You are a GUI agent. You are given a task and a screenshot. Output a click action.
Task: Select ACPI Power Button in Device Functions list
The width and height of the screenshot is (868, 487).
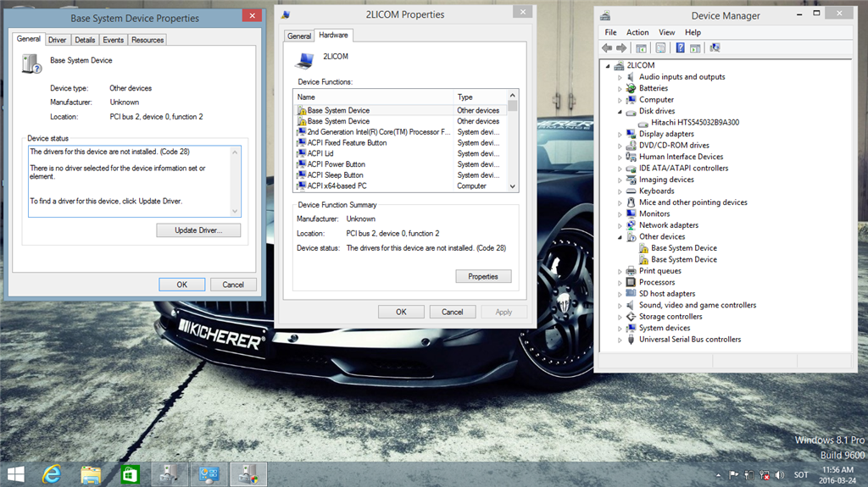click(x=336, y=164)
